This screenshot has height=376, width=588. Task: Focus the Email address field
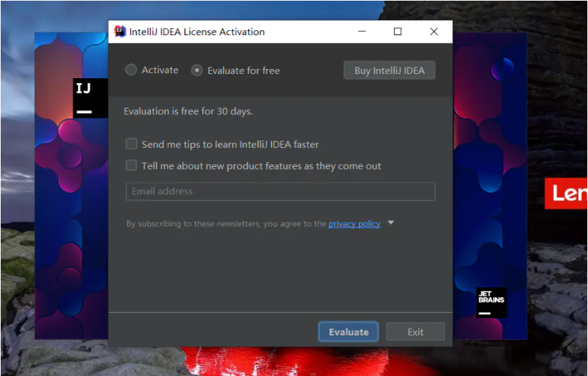(x=281, y=192)
